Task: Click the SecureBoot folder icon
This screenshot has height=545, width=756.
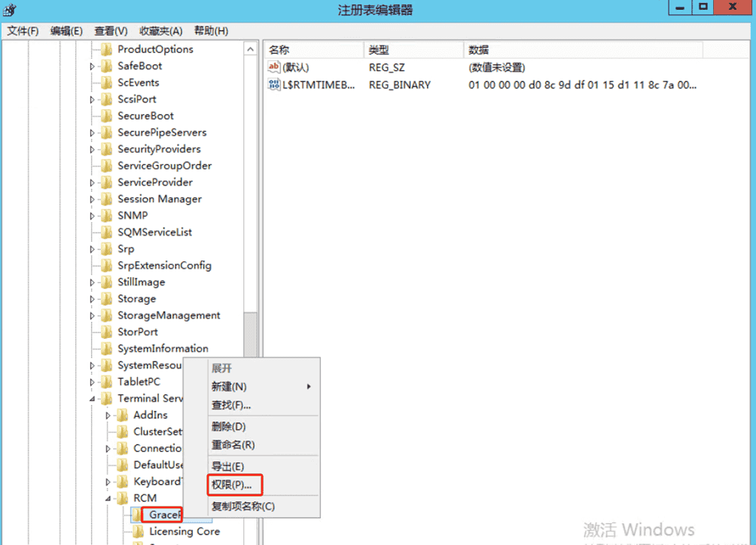Action: tap(107, 116)
